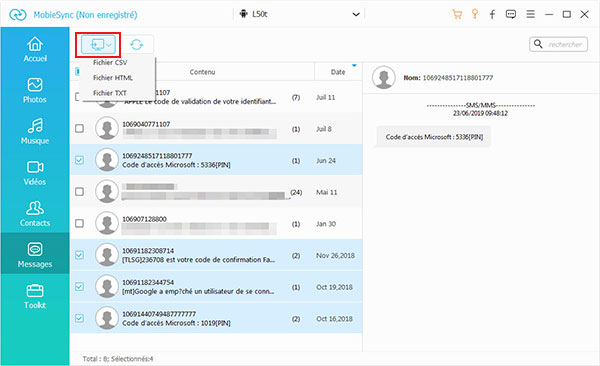This screenshot has width=600, height=366.
Task: Open the Accueil home section
Action: (x=35, y=49)
